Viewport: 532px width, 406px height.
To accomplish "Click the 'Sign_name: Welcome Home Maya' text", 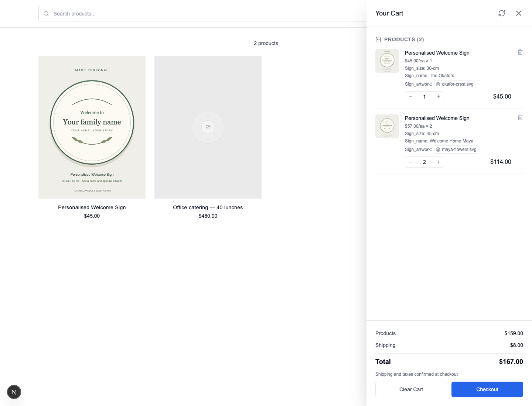I will [439, 141].
